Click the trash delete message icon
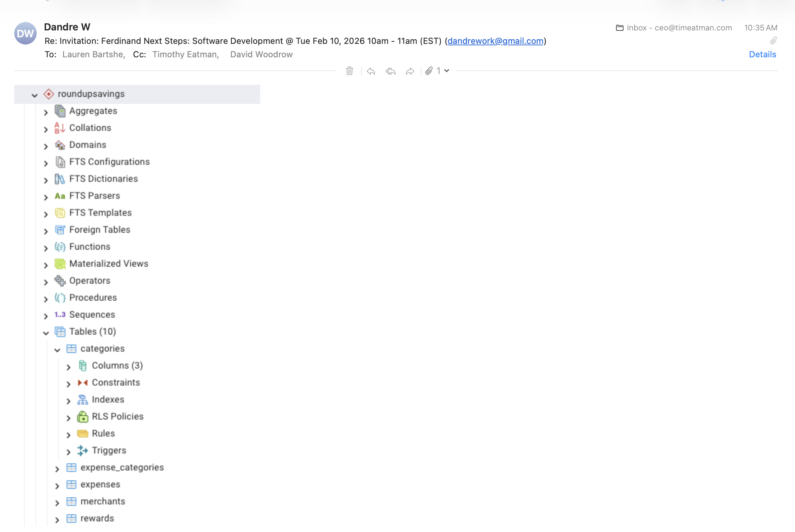This screenshot has height=532, width=795. (349, 71)
